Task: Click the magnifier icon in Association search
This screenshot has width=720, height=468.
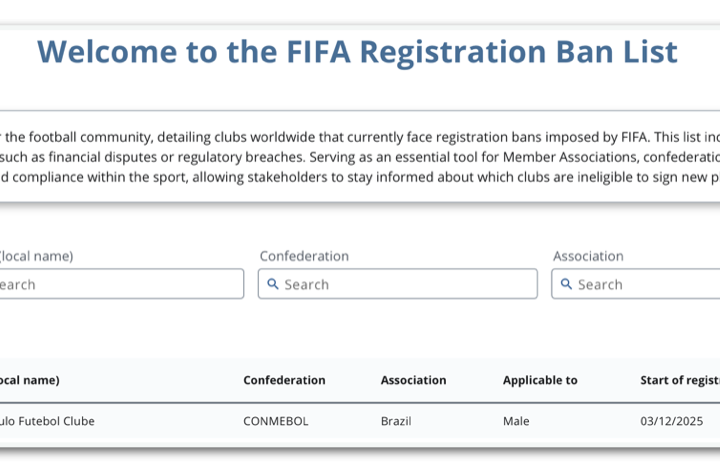Action: point(566,284)
